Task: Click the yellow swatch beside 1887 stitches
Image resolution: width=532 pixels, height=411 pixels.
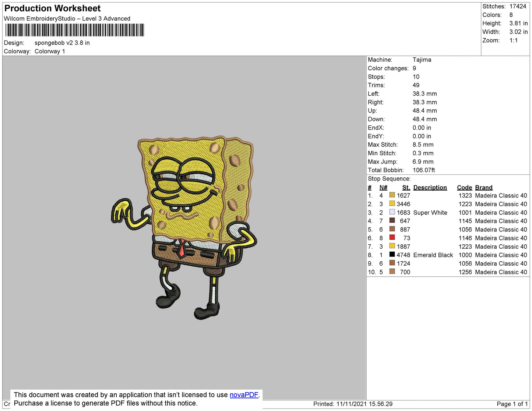Action: [392, 246]
